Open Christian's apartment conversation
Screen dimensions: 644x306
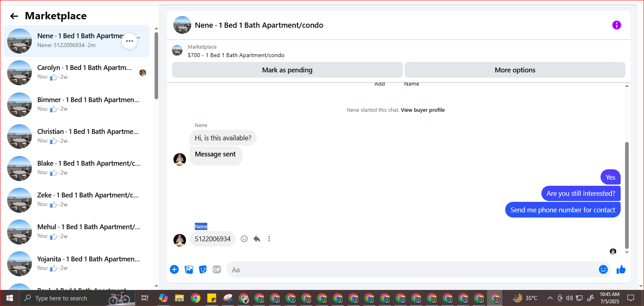point(76,136)
